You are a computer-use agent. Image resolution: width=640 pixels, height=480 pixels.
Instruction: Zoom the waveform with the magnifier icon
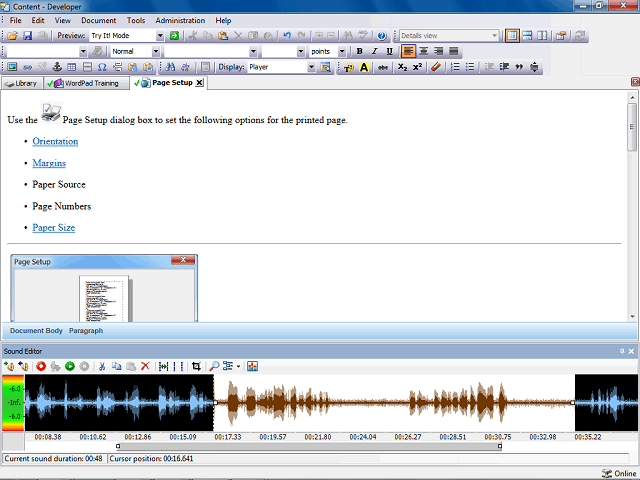tap(214, 366)
